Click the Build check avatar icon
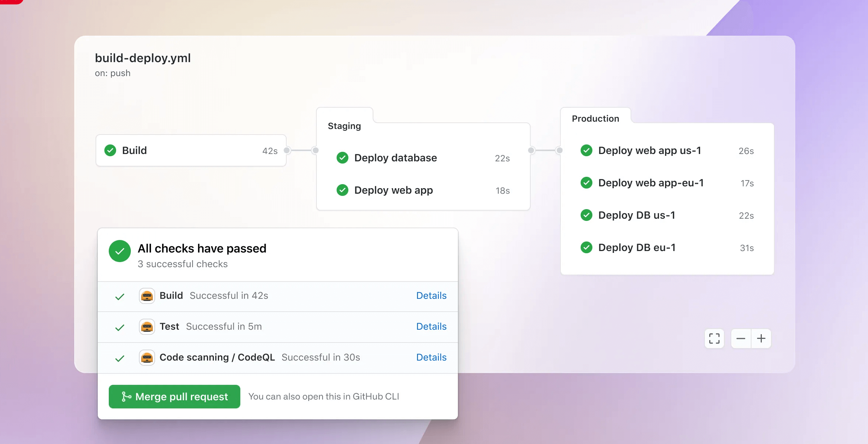 pos(147,296)
